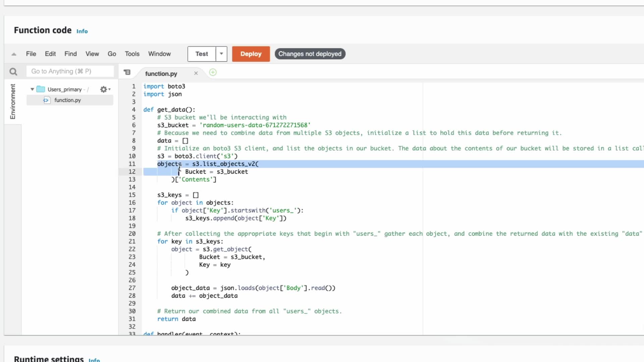Click the search magnifier icon
The height and width of the screenshot is (362, 644).
tap(13, 71)
